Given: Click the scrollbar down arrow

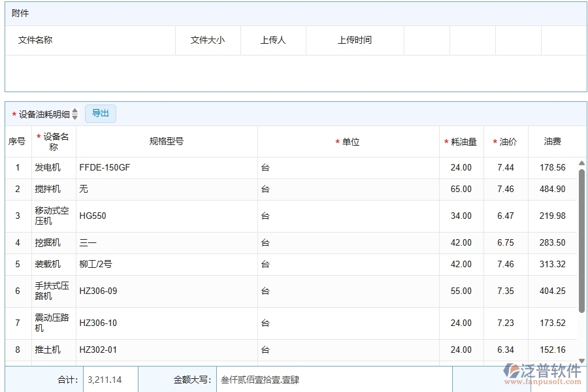Looking at the screenshot, I should pyautogui.click(x=581, y=360).
